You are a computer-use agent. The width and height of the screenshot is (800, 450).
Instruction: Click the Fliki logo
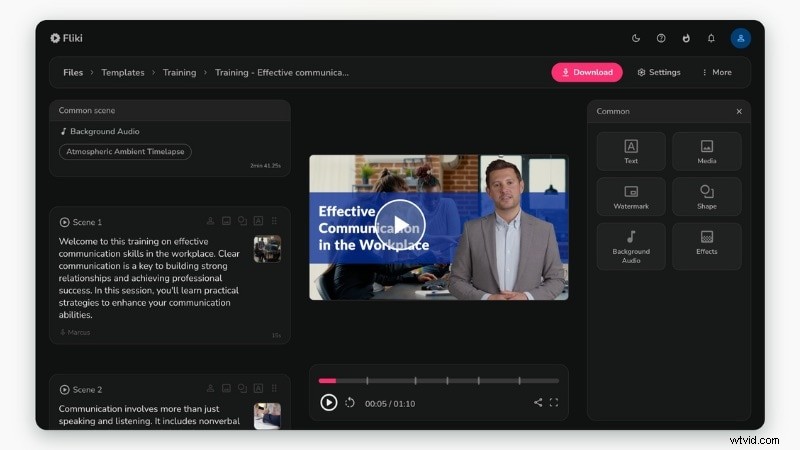pos(66,38)
